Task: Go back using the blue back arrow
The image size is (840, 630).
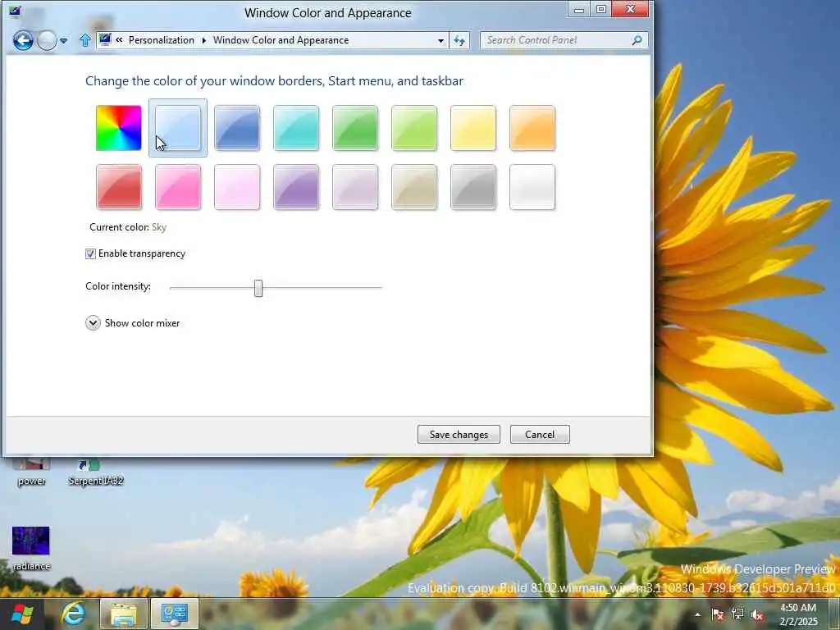Action: click(x=23, y=40)
